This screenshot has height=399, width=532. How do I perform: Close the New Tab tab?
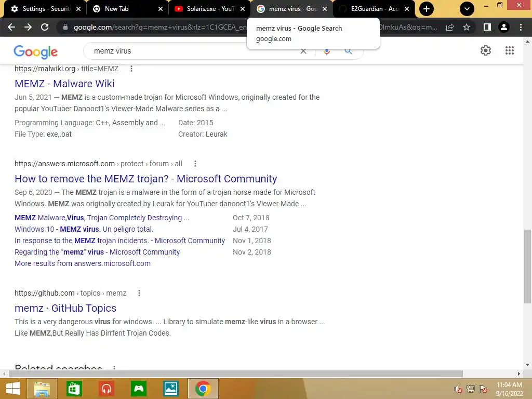point(161,9)
